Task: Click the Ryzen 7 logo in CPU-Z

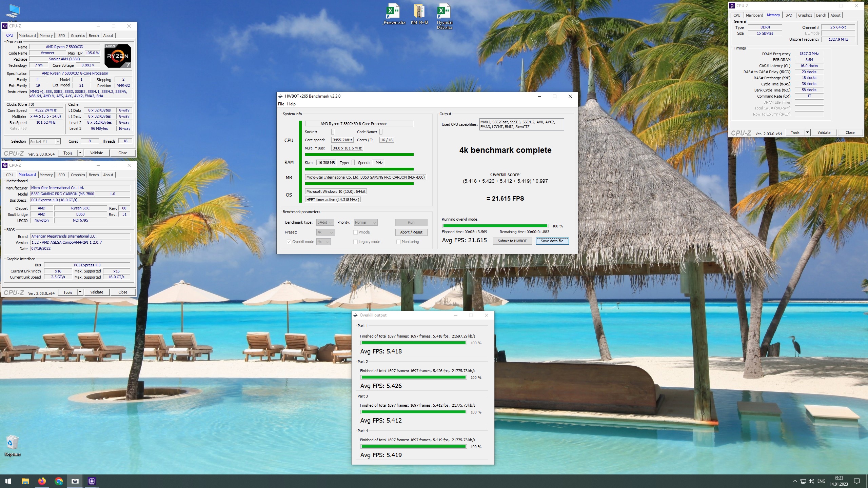Action: [x=118, y=56]
